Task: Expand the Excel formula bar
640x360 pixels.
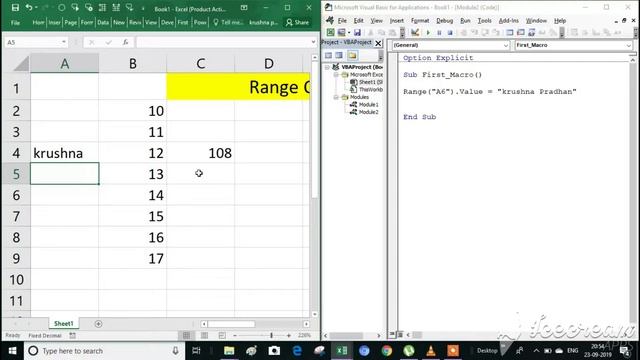Action: (313, 42)
